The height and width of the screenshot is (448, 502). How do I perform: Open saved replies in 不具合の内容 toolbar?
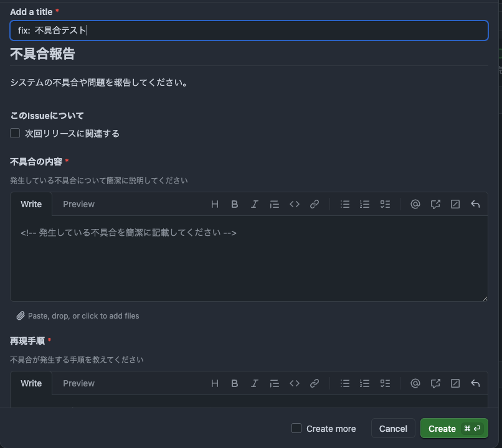click(475, 204)
